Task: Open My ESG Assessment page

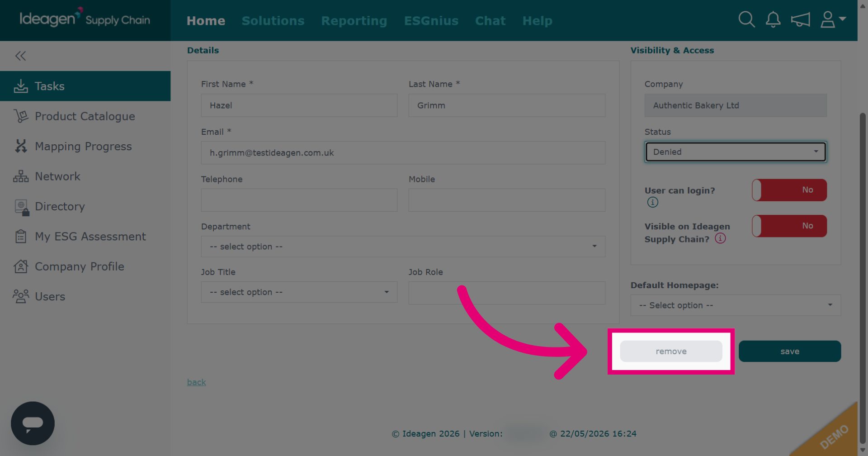Action: [85, 237]
